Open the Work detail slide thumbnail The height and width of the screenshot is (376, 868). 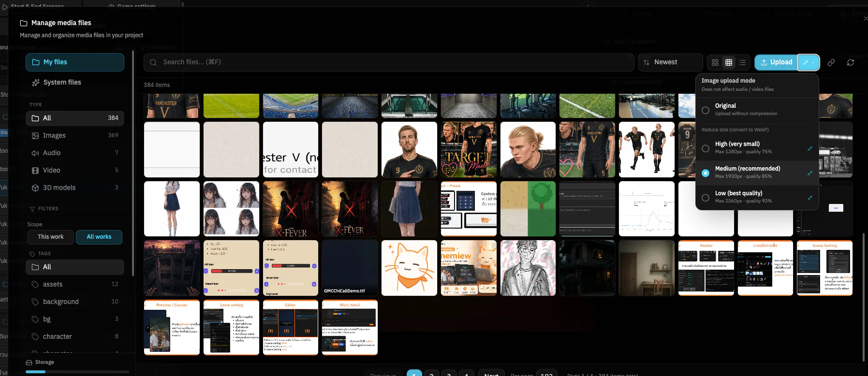(x=350, y=327)
